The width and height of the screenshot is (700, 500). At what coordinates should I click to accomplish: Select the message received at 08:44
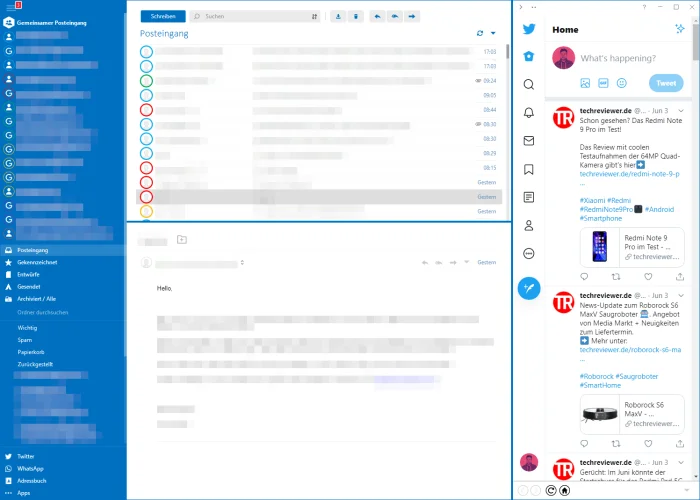coord(319,110)
